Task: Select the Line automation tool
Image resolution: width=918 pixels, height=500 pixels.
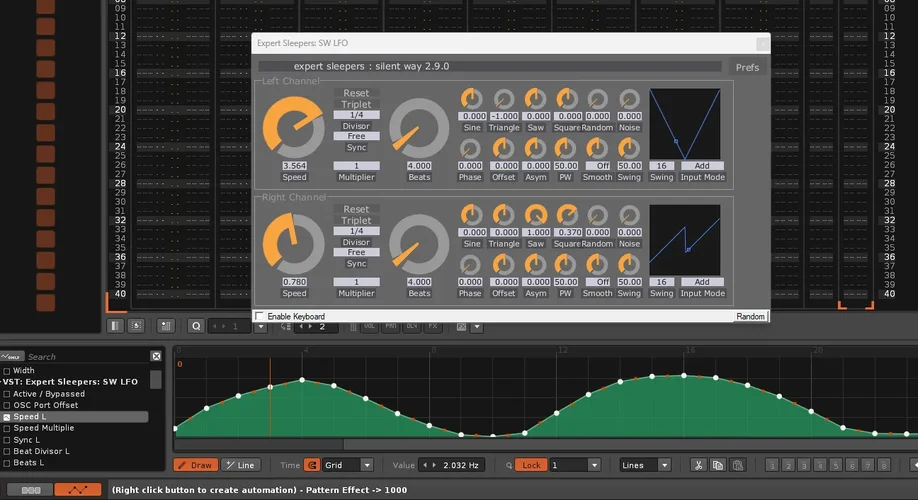Action: pyautogui.click(x=239, y=465)
